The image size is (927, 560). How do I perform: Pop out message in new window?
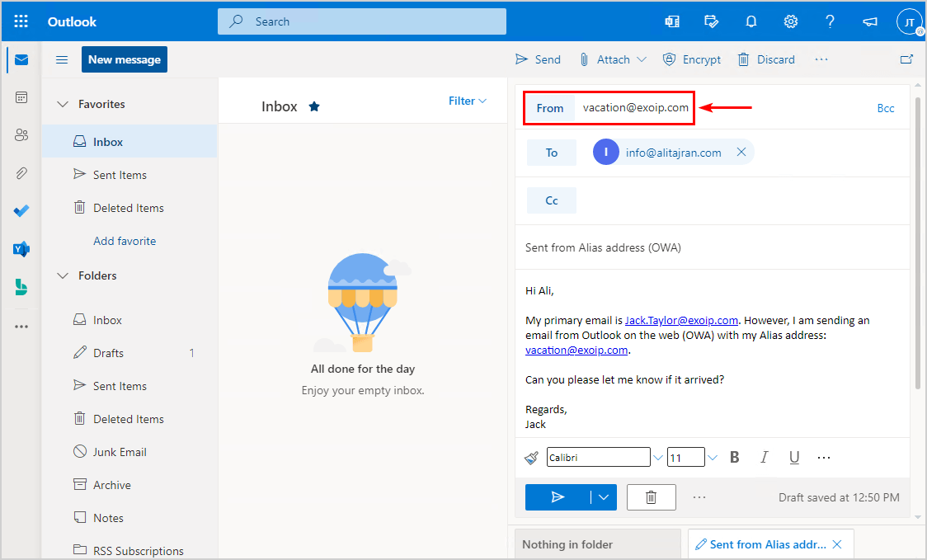click(906, 59)
